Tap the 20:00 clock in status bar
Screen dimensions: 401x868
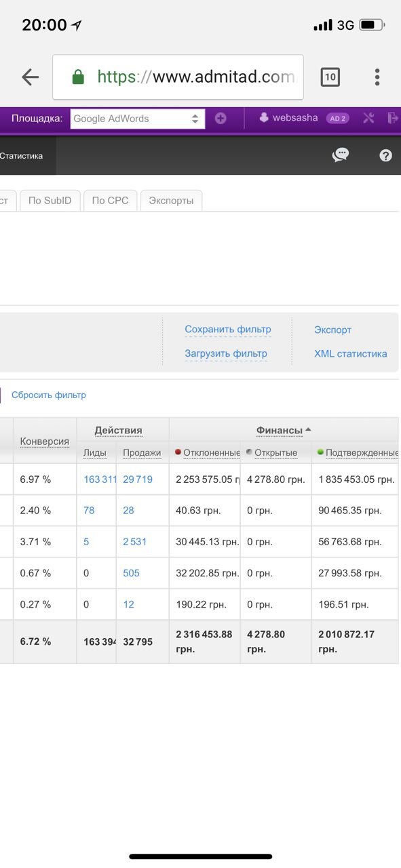point(44,25)
